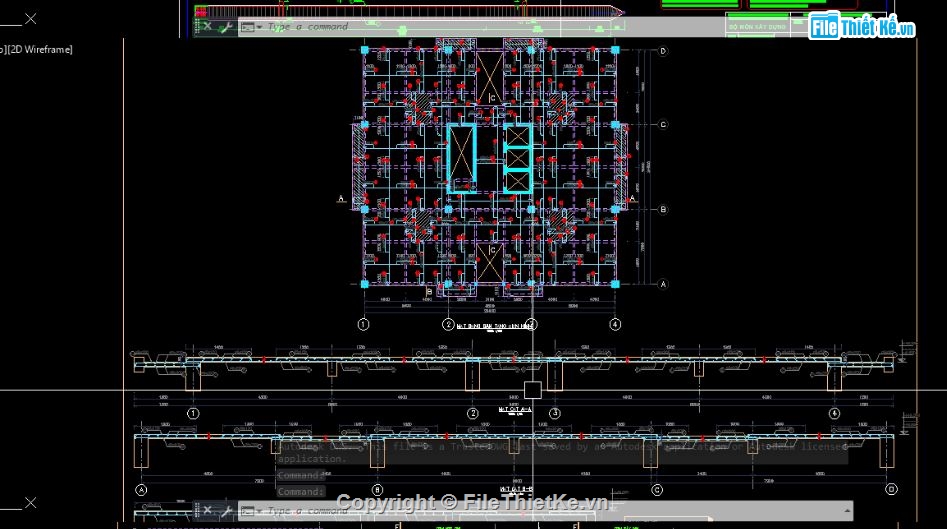Open recent commands icon on lower command line
947x529 pixels.
pyautogui.click(x=247, y=511)
